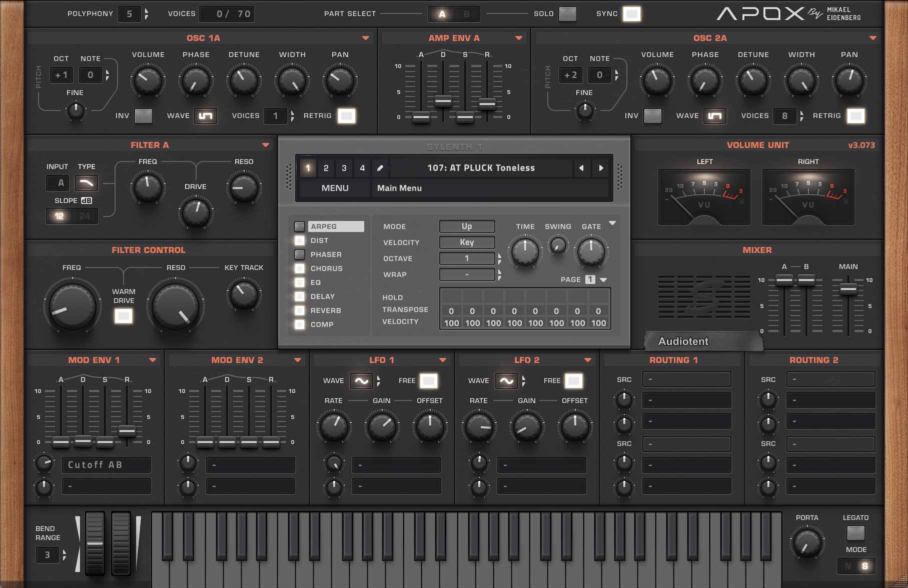This screenshot has width=908, height=588.
Task: Click the LFO 2 sine wave icon
Action: [x=506, y=381]
